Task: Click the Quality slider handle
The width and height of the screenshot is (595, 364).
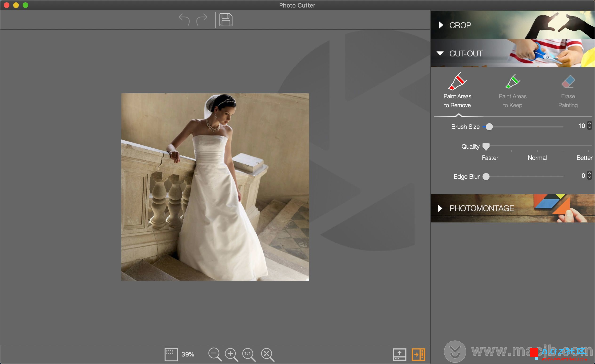Action: pos(486,146)
